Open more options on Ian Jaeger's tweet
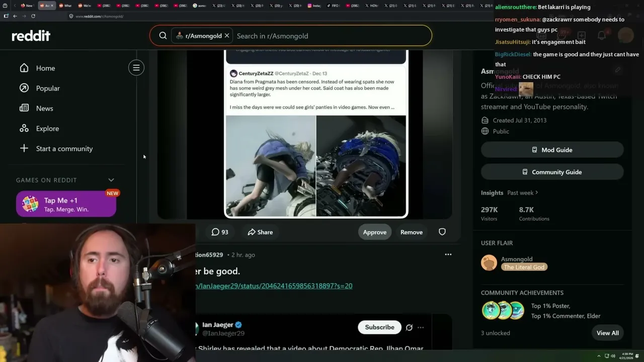Viewport: 644px width, 362px height. pos(421,327)
